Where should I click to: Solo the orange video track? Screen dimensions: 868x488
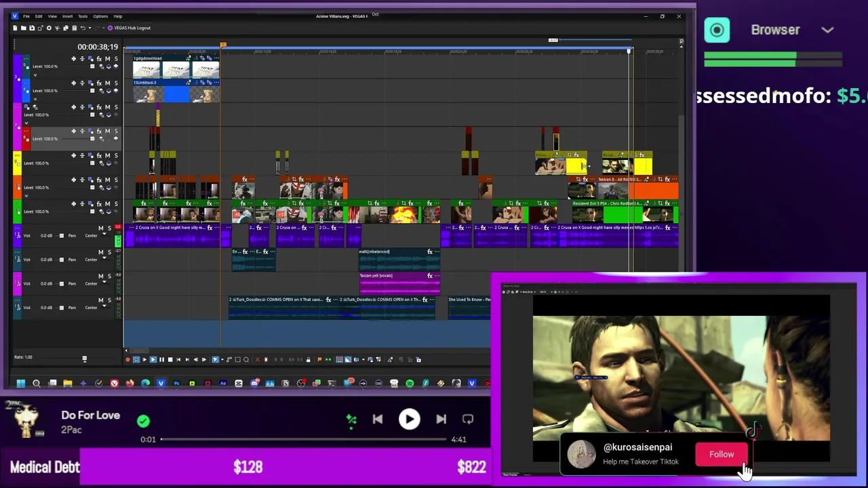tap(116, 180)
